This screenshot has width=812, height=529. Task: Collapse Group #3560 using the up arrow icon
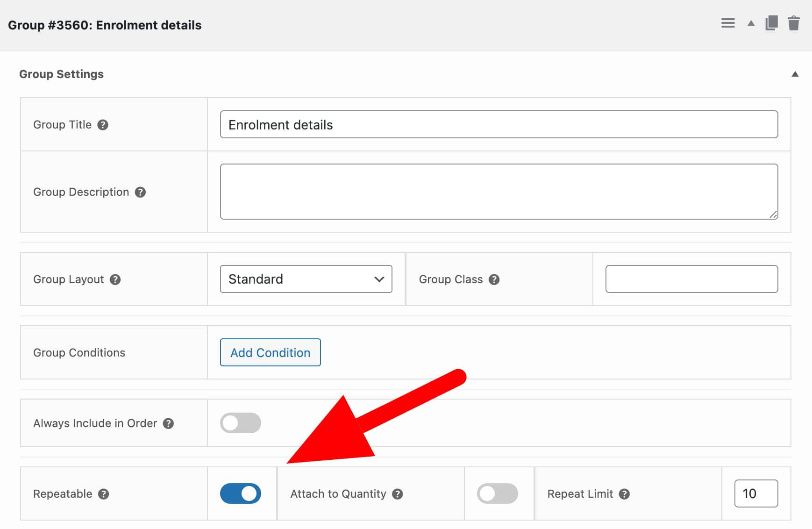click(751, 23)
